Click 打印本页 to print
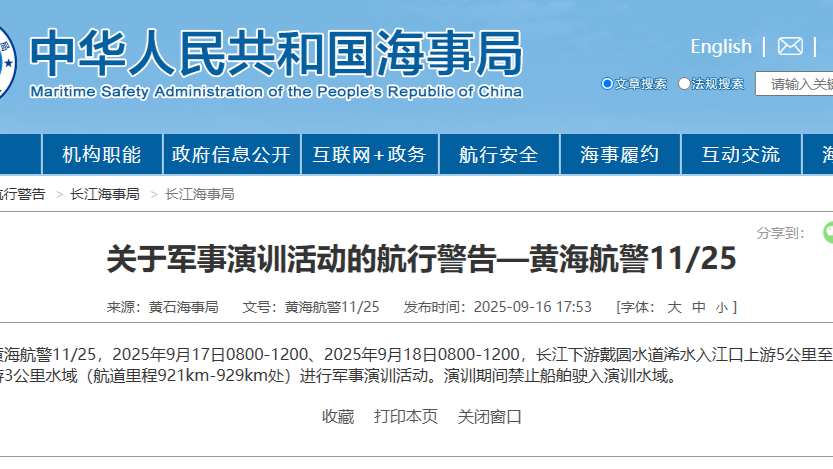833x469 pixels. [x=406, y=417]
